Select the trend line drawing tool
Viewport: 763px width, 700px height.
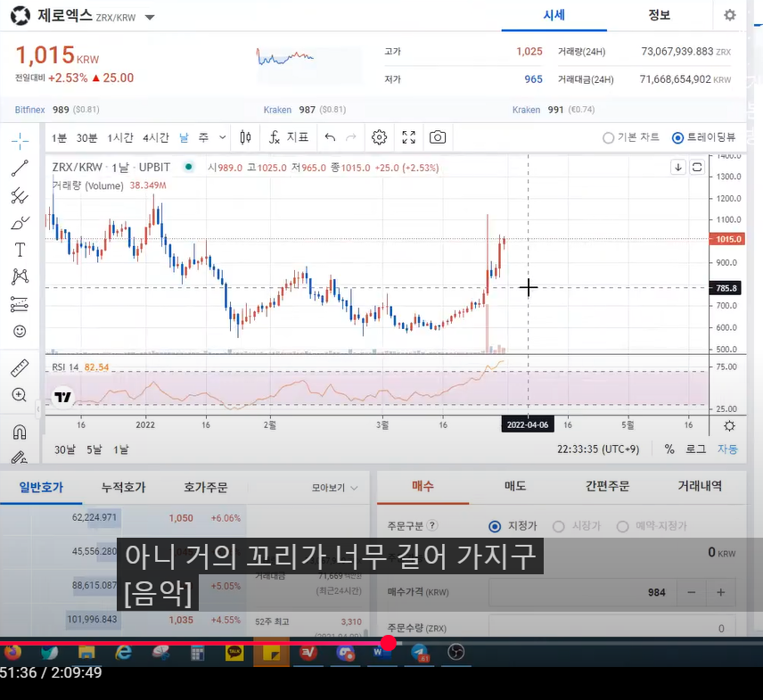point(20,169)
